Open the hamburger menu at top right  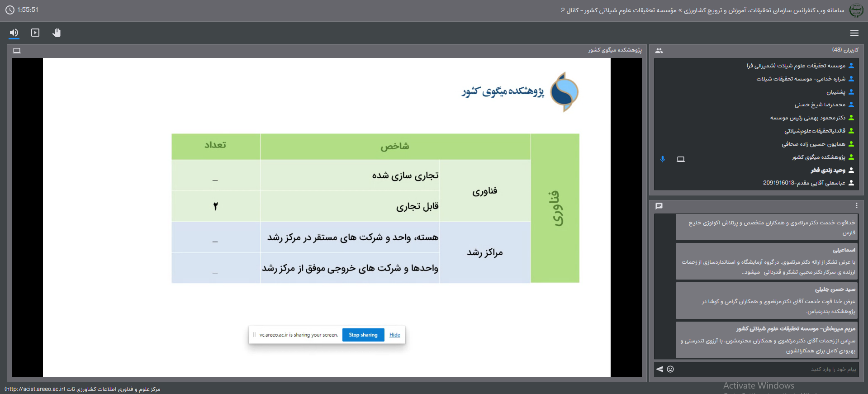(854, 33)
